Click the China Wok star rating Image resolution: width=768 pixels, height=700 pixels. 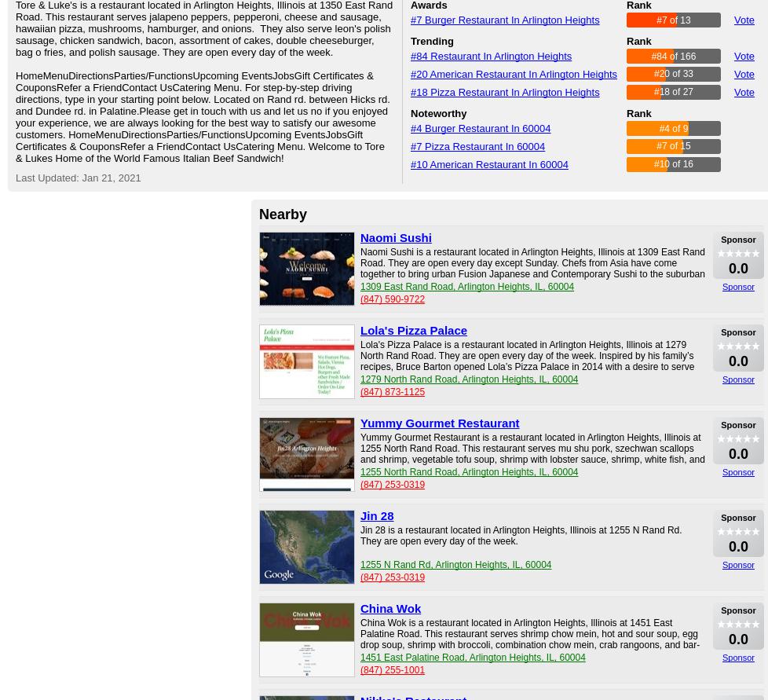click(738, 625)
